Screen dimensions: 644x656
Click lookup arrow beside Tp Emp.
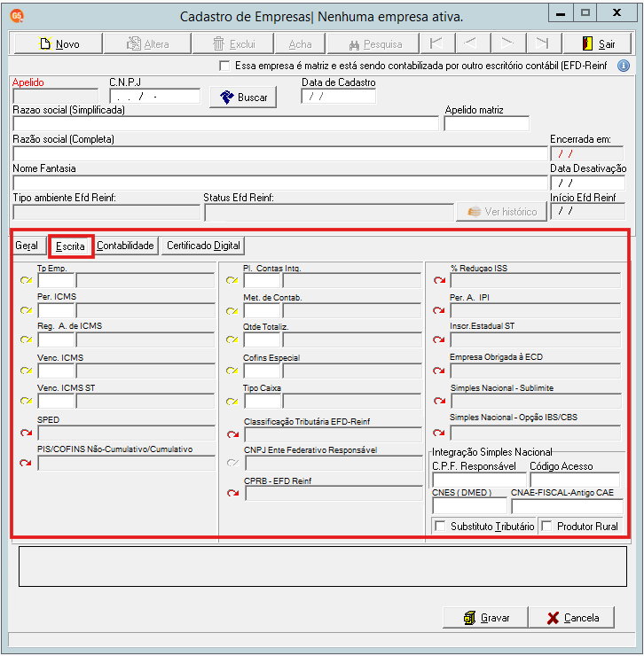tap(27, 280)
